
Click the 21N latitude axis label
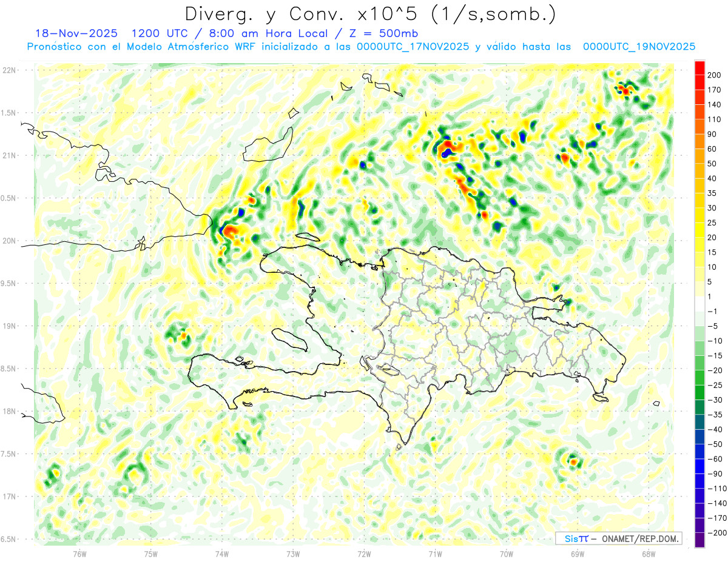pyautogui.click(x=8, y=156)
